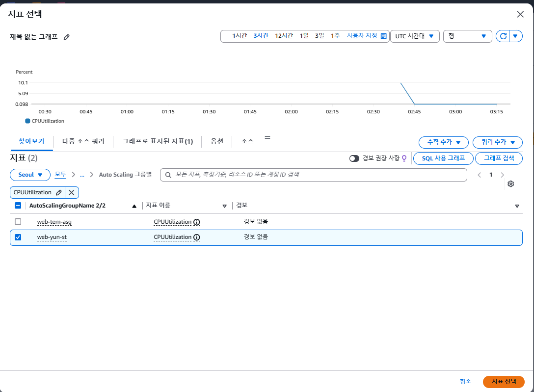This screenshot has height=392, width=534.
Task: Open the UTC timezone dropdown
Action: [x=415, y=36]
